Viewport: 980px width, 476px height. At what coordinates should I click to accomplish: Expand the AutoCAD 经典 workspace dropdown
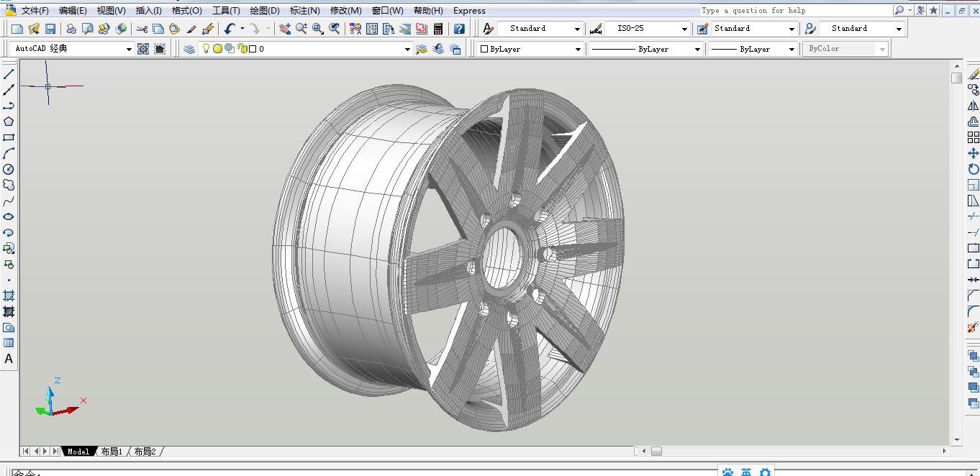click(x=129, y=49)
